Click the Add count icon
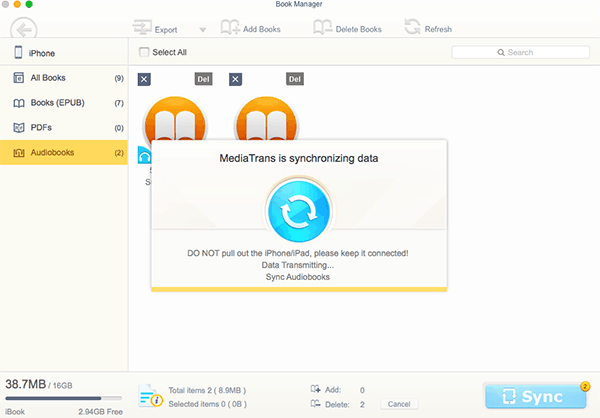This screenshot has height=418, width=600. click(315, 389)
